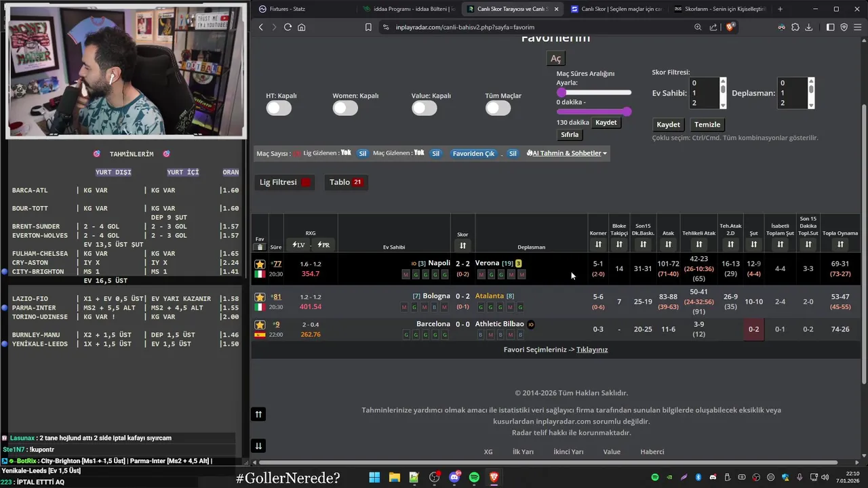Click the lower minute range slider handle
The image size is (868, 488).
point(627,111)
